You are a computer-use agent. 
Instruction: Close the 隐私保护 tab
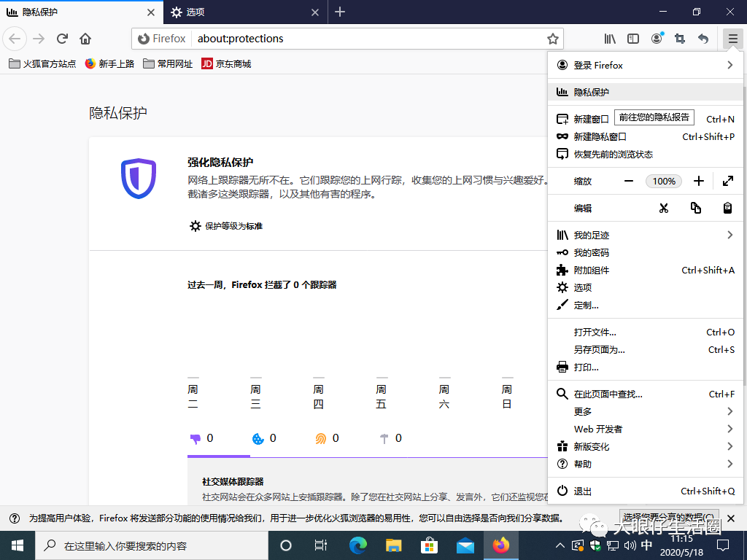(x=151, y=12)
